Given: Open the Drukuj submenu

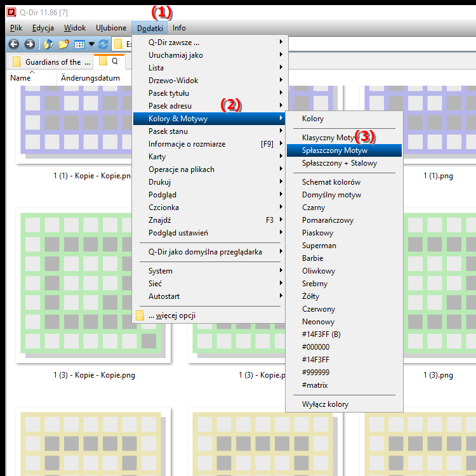Looking at the screenshot, I should coord(209,182).
